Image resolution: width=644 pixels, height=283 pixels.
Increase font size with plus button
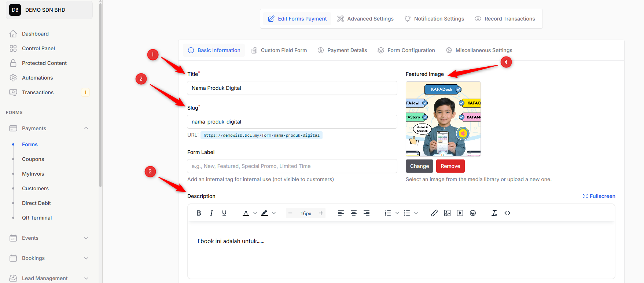point(321,213)
